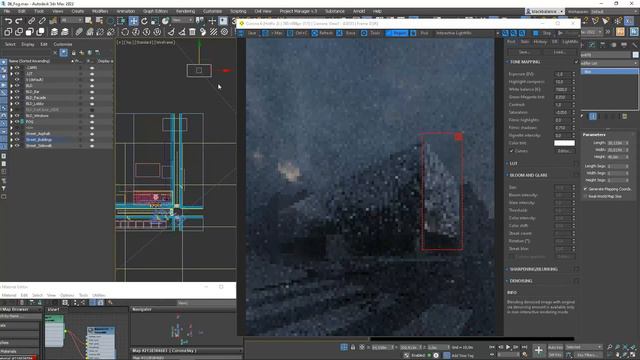
Task: Open the Customize menu in main menu bar
Action: (212, 11)
